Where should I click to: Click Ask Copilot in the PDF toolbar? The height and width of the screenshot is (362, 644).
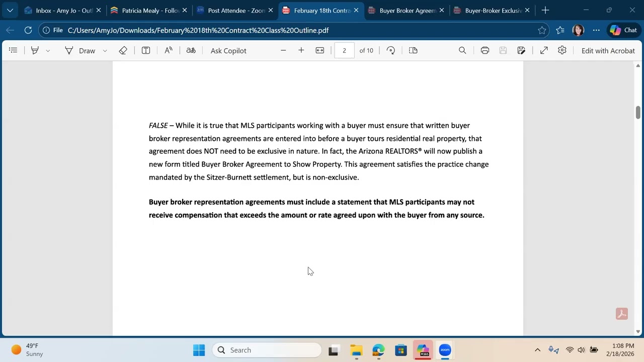[x=228, y=50]
